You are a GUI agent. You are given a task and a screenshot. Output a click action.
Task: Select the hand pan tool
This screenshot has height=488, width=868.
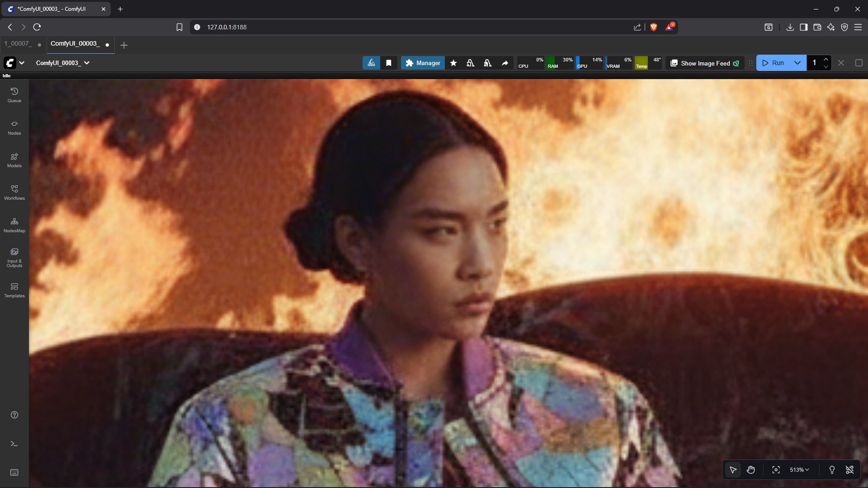click(x=750, y=470)
